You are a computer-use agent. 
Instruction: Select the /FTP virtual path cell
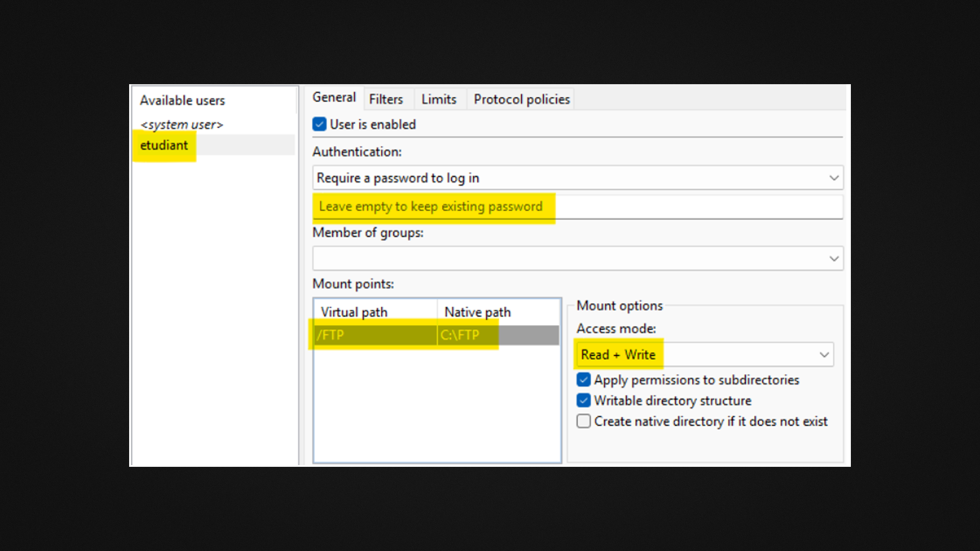click(375, 335)
